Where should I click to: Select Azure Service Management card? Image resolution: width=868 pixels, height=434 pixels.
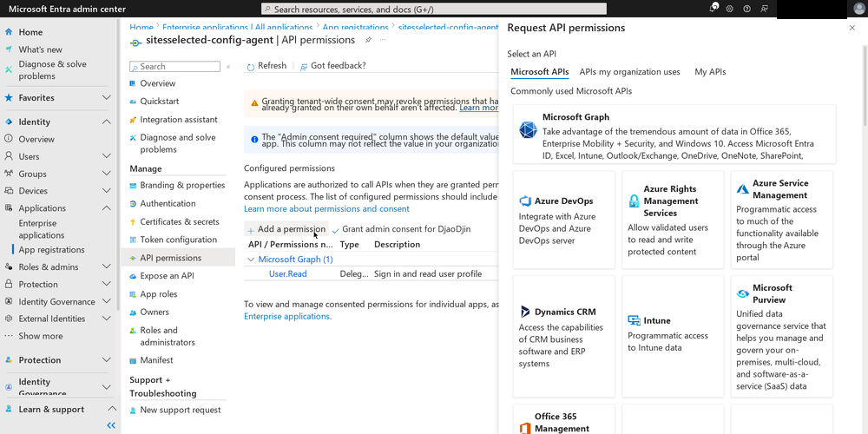click(782, 220)
